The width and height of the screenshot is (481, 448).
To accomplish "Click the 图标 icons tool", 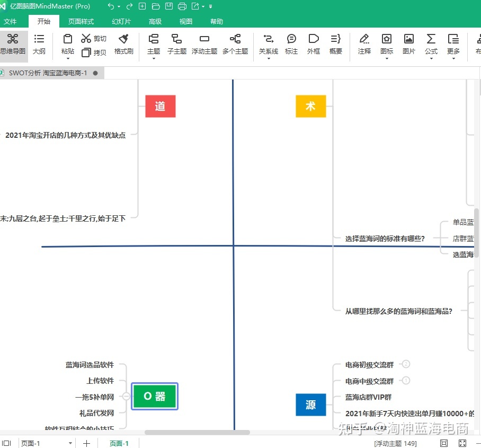I will [387, 44].
